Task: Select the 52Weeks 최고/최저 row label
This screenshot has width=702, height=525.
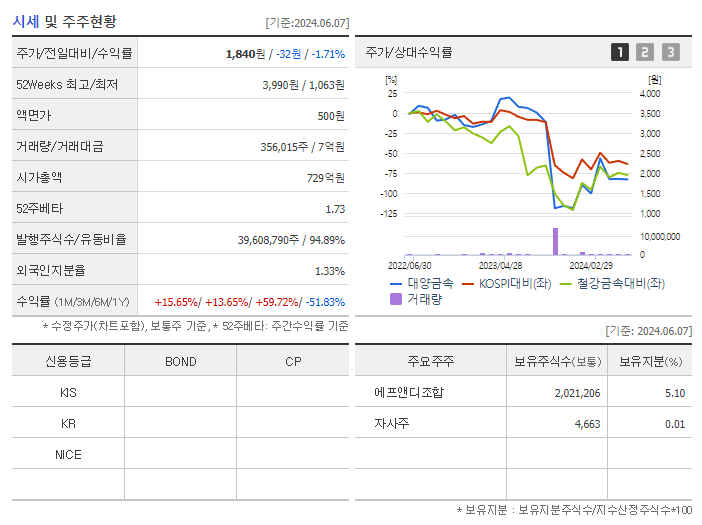Action: click(x=67, y=85)
